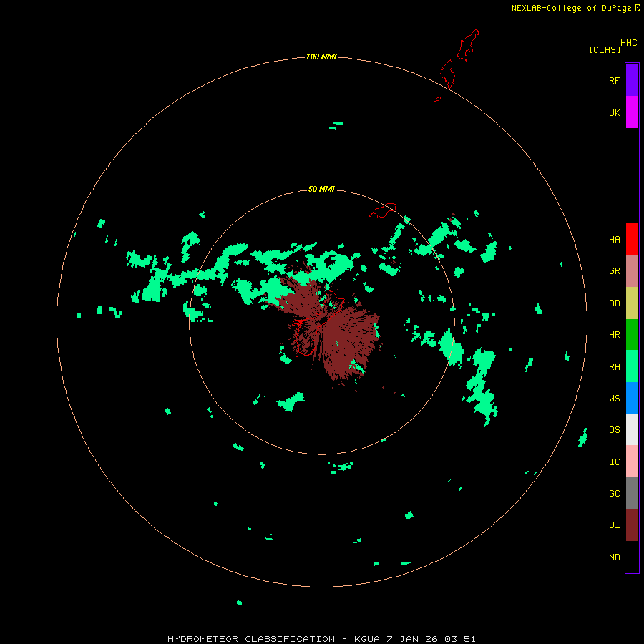Click the ND legend label

(x=614, y=557)
